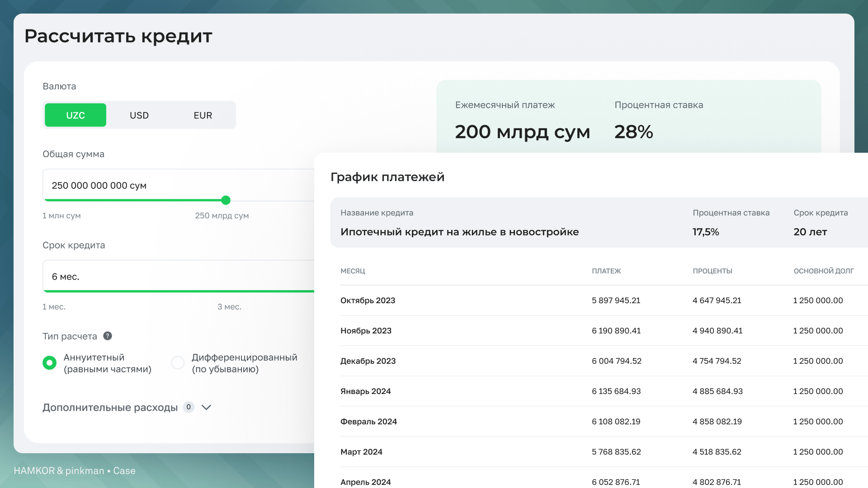The height and width of the screenshot is (488, 868).
Task: Select the Январь 2024 payment row
Action: point(365,391)
